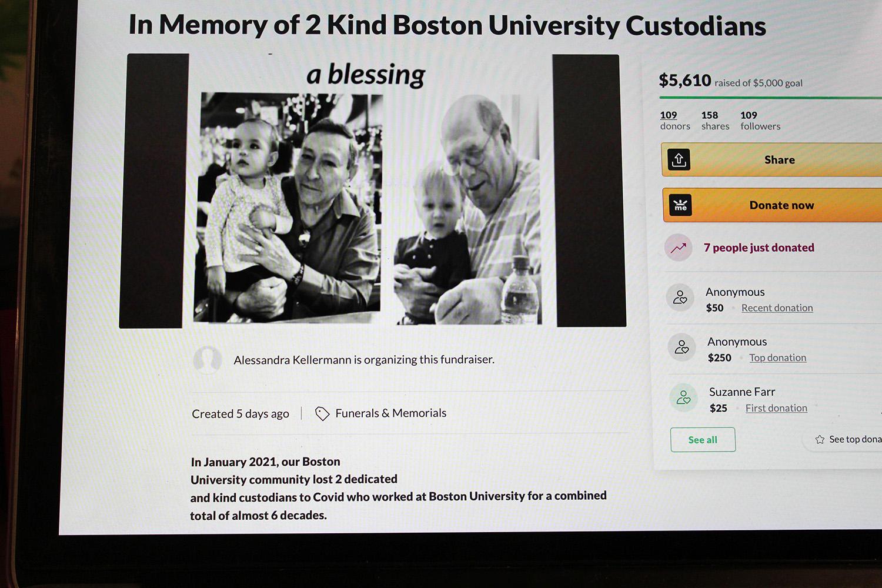Click the donor avatar beside Anonymous $250
The width and height of the screenshot is (882, 588).
(x=682, y=348)
